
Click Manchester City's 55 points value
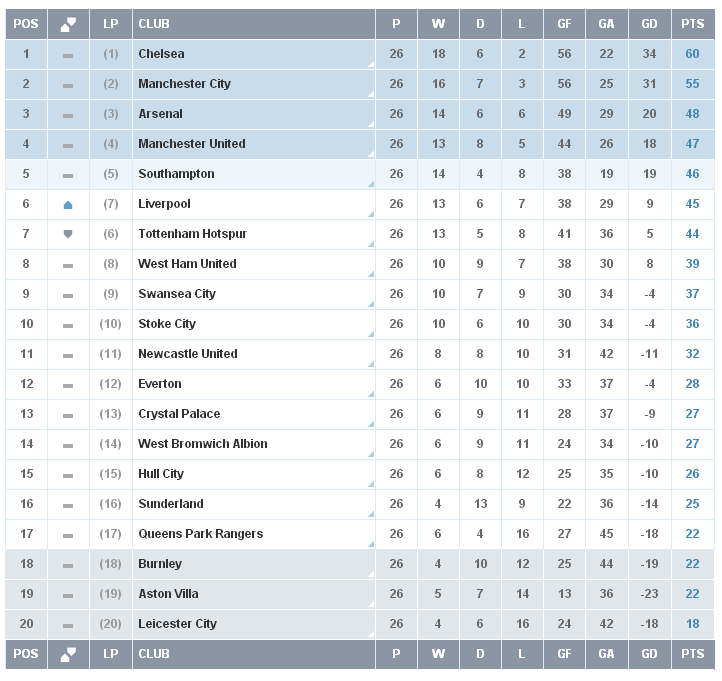pyautogui.click(x=692, y=84)
